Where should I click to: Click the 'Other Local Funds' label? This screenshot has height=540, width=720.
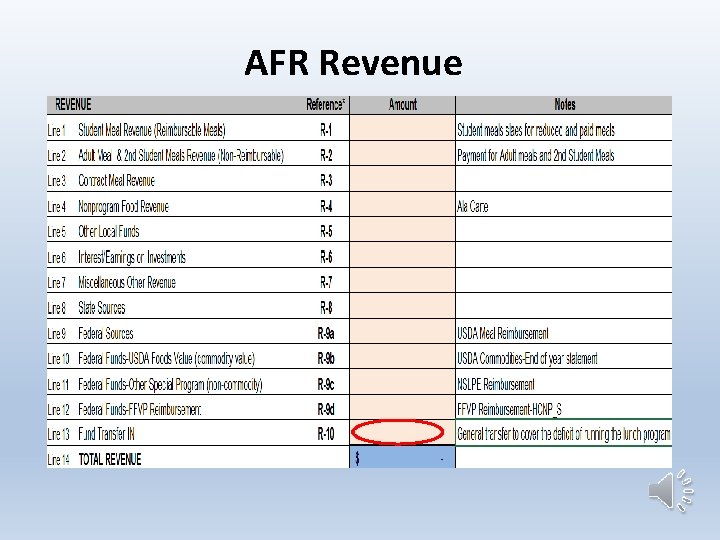point(108,231)
